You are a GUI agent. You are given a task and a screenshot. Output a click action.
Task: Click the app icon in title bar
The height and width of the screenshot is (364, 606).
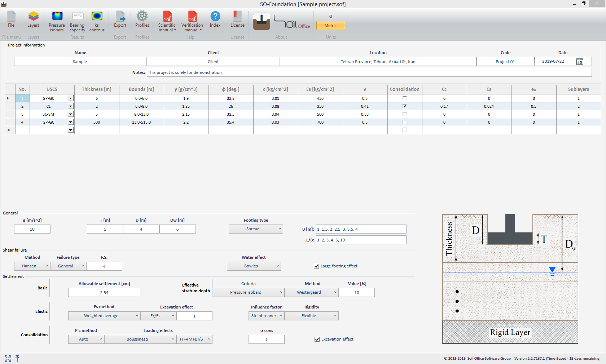(4, 4)
